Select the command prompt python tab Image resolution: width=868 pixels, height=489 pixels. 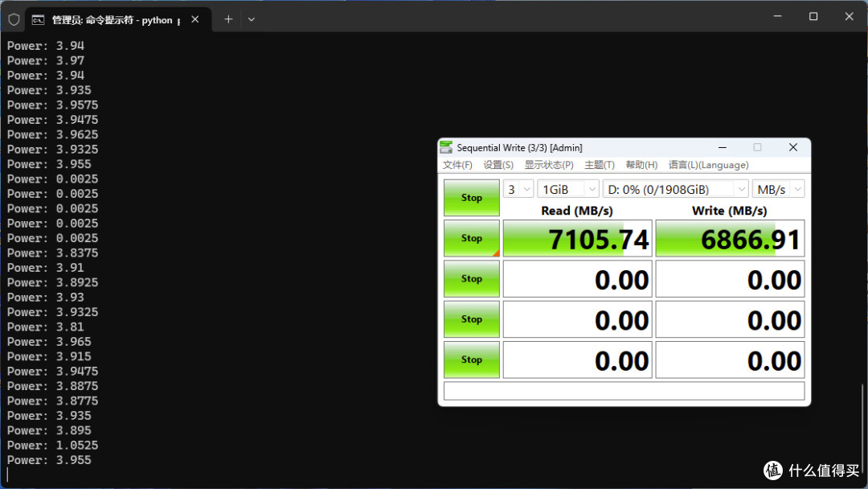click(x=118, y=20)
